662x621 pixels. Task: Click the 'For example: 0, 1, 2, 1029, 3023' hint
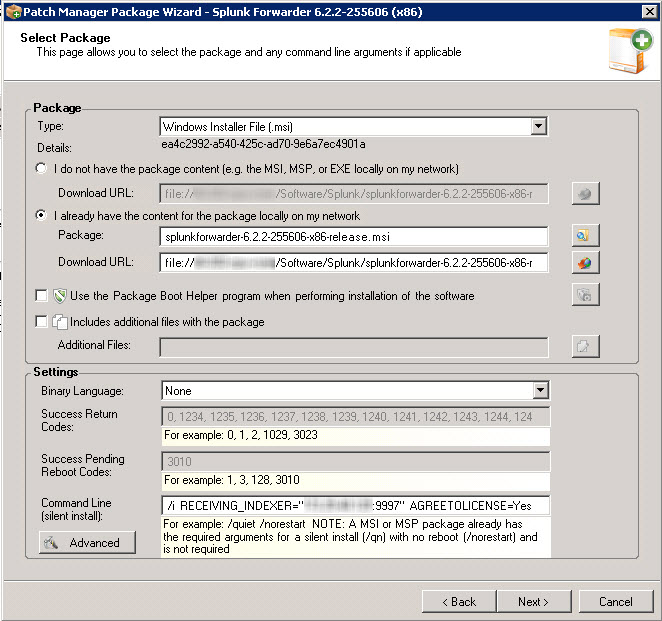tap(241, 435)
